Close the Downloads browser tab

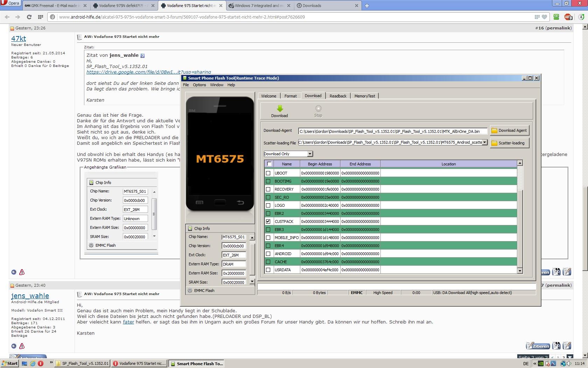point(357,6)
